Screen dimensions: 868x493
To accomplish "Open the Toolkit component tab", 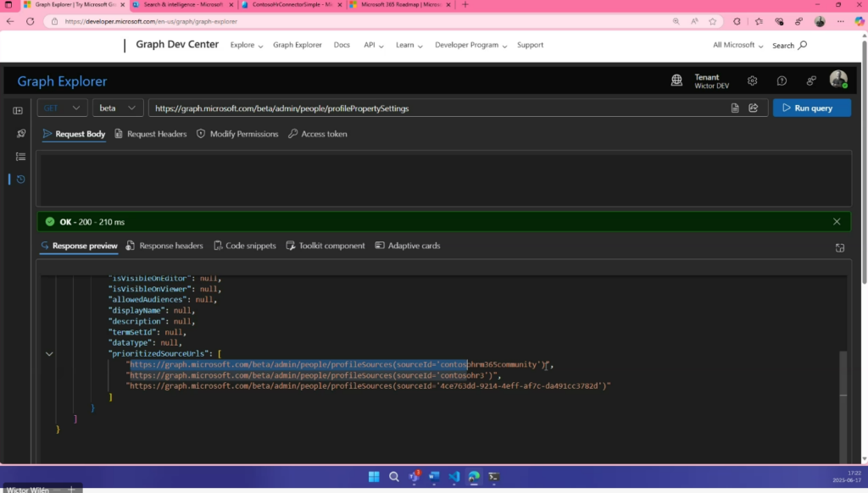I will pos(325,246).
